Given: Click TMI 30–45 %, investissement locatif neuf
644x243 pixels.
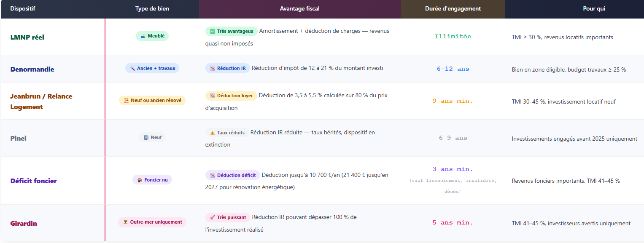Looking at the screenshot, I should point(563,101).
